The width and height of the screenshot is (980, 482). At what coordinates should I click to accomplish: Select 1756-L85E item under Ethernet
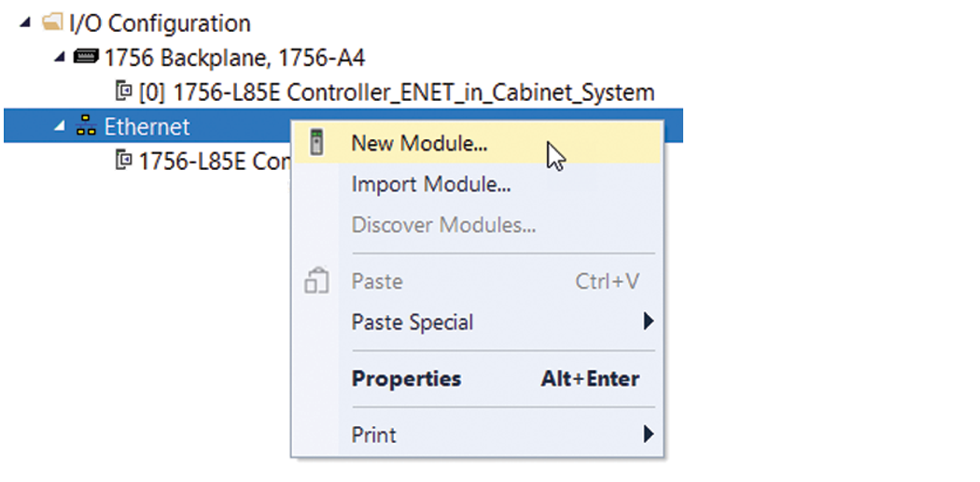(215, 162)
